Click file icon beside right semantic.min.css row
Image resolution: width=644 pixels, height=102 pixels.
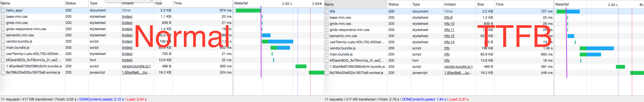tap(326, 36)
